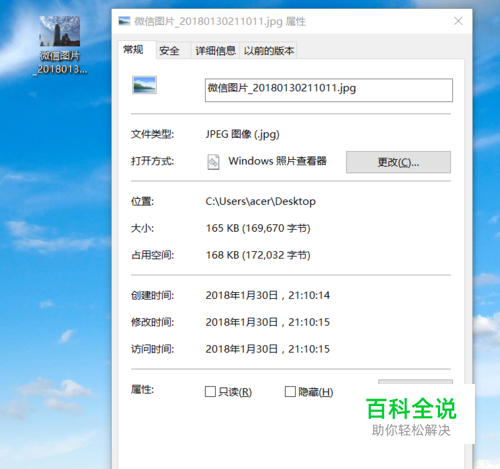This screenshot has height=469, width=500.
Task: Click the 更改(C)... button
Action: pyautogui.click(x=398, y=162)
